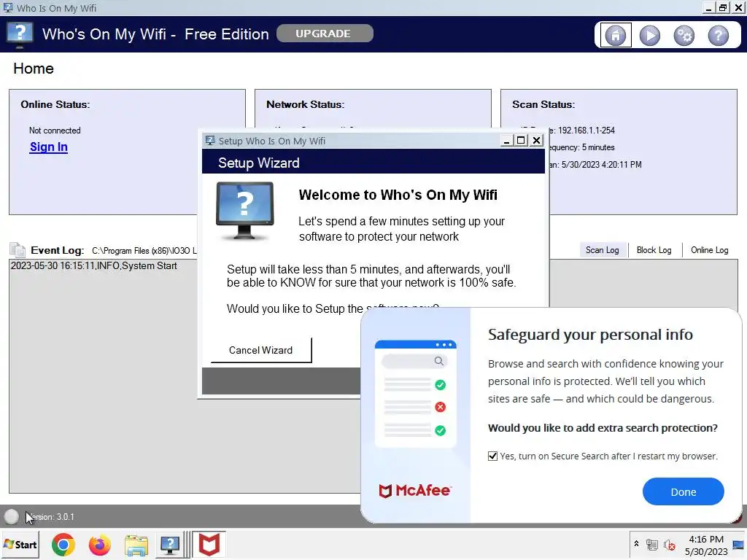Click the McAfee Secure Search illustration
The height and width of the screenshot is (560, 747).
click(415, 393)
